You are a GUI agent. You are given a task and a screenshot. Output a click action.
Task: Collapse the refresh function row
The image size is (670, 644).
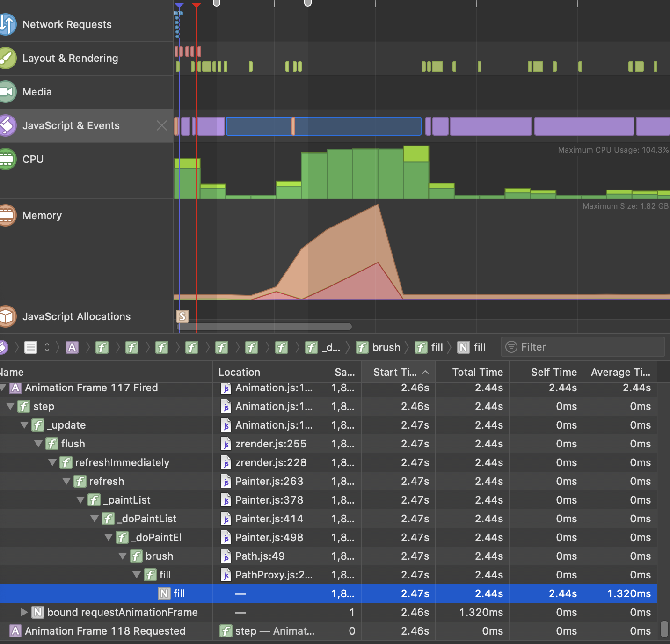click(x=66, y=481)
